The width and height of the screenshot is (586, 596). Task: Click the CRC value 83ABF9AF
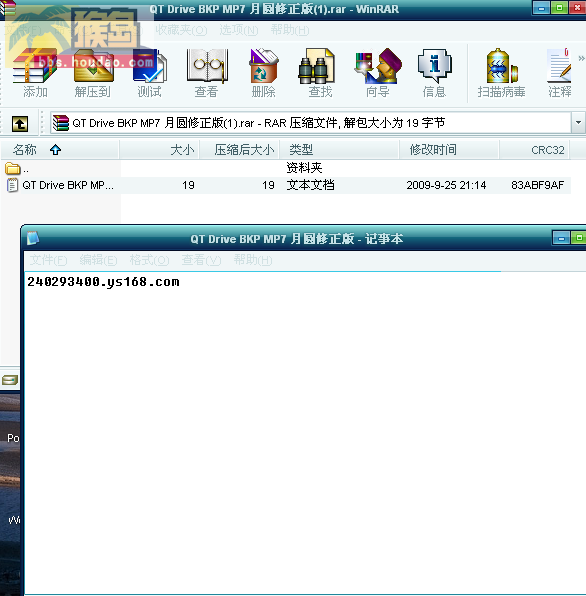[537, 185]
